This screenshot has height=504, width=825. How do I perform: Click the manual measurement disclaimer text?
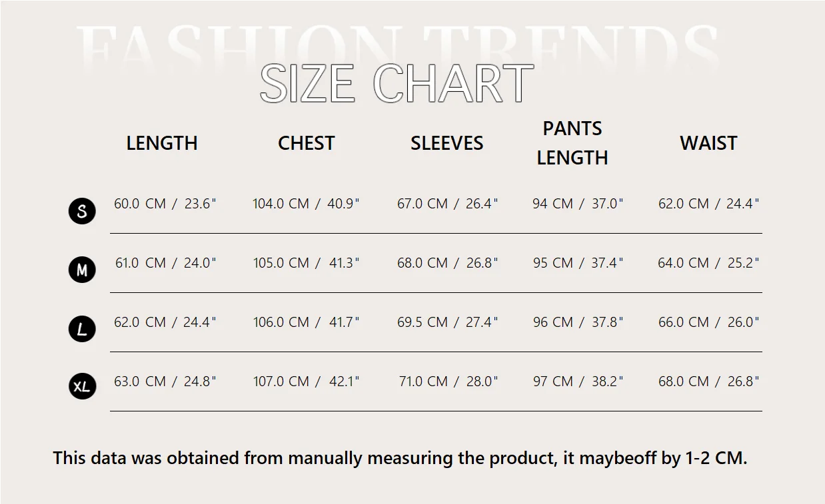coord(400,458)
